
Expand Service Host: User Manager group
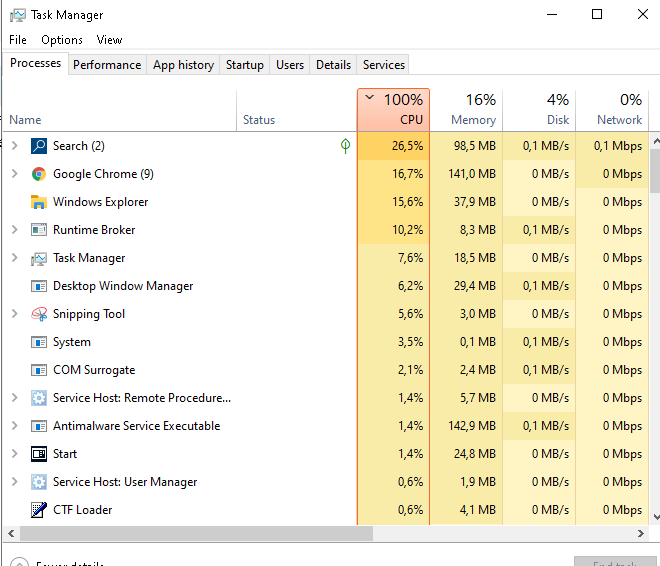pyautogui.click(x=14, y=482)
